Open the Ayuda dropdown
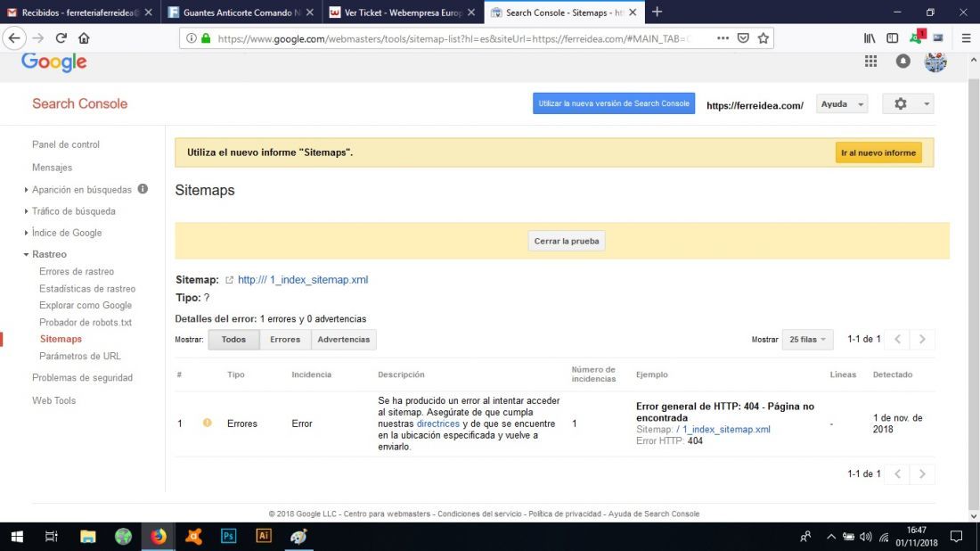Screen dimensions: 980x551 (x=841, y=103)
